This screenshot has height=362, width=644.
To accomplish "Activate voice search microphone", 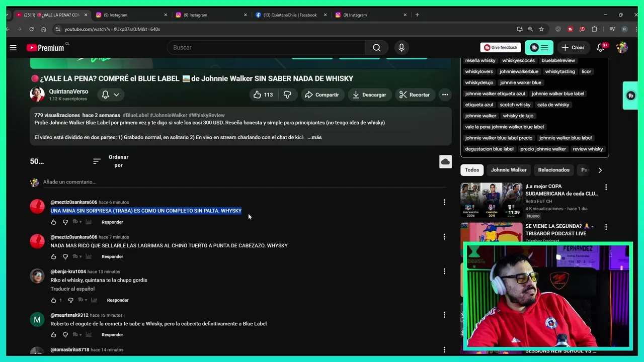I will [401, 48].
